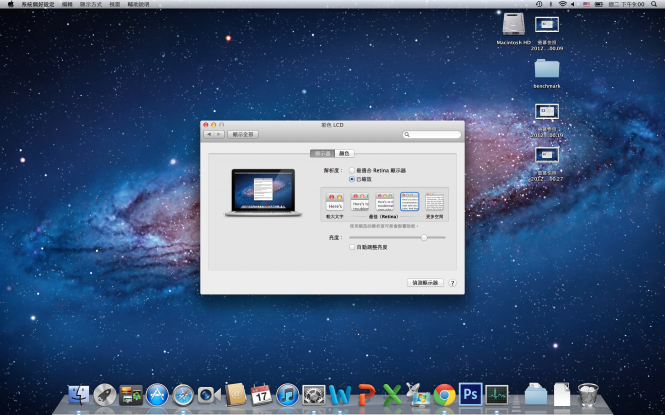The height and width of the screenshot is (415, 665).
Task: Click the 偵測顯示器 detect displays button
Action: [x=425, y=283]
